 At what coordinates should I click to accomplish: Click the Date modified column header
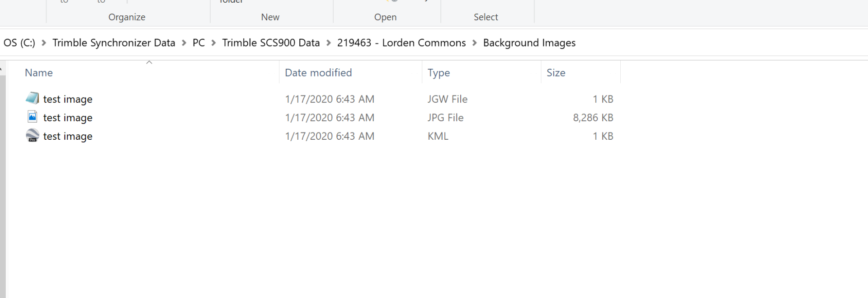click(318, 72)
